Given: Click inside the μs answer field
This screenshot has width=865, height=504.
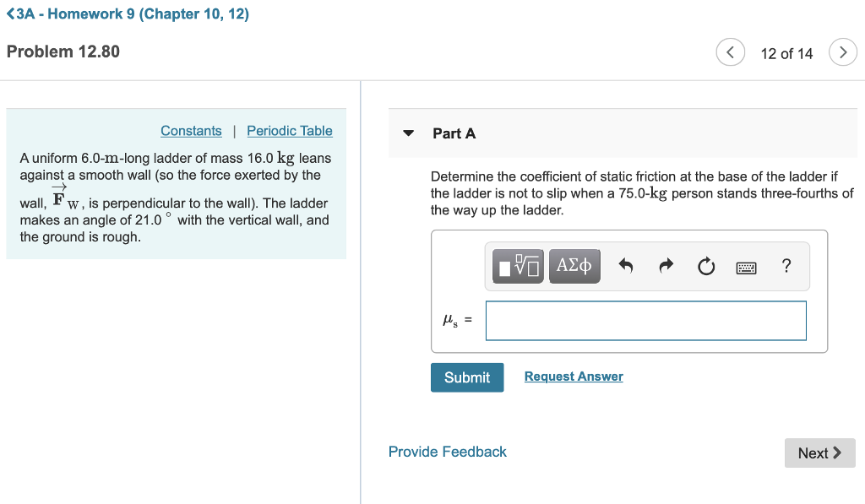Looking at the screenshot, I should click(645, 321).
